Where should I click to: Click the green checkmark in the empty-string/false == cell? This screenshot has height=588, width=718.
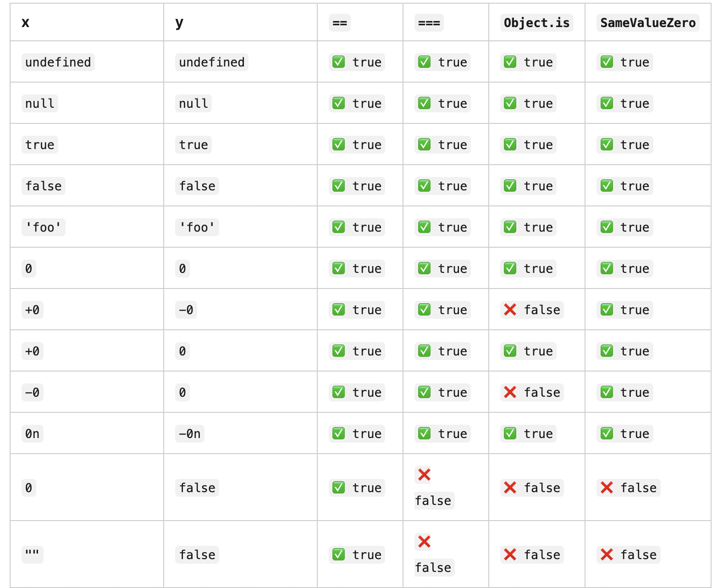tap(338, 555)
